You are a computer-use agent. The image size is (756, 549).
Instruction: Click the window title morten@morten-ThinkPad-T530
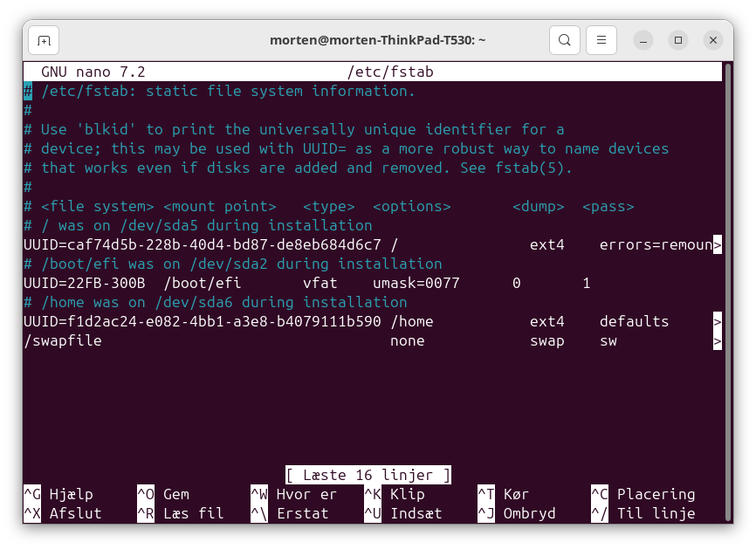[377, 40]
